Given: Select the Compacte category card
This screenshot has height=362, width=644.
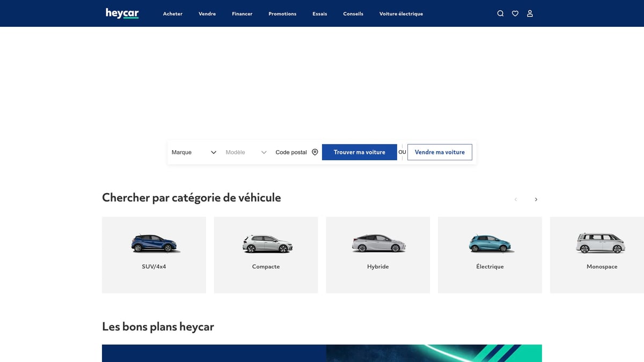Looking at the screenshot, I should pyautogui.click(x=266, y=255).
